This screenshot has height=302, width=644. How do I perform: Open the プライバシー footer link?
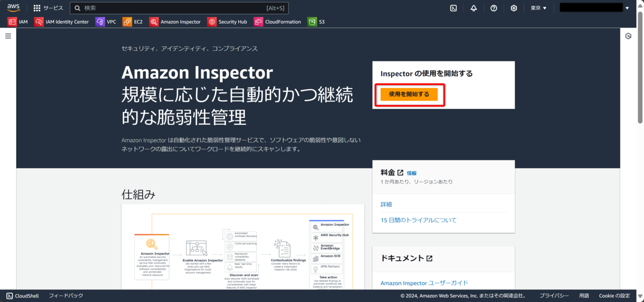(x=554, y=296)
